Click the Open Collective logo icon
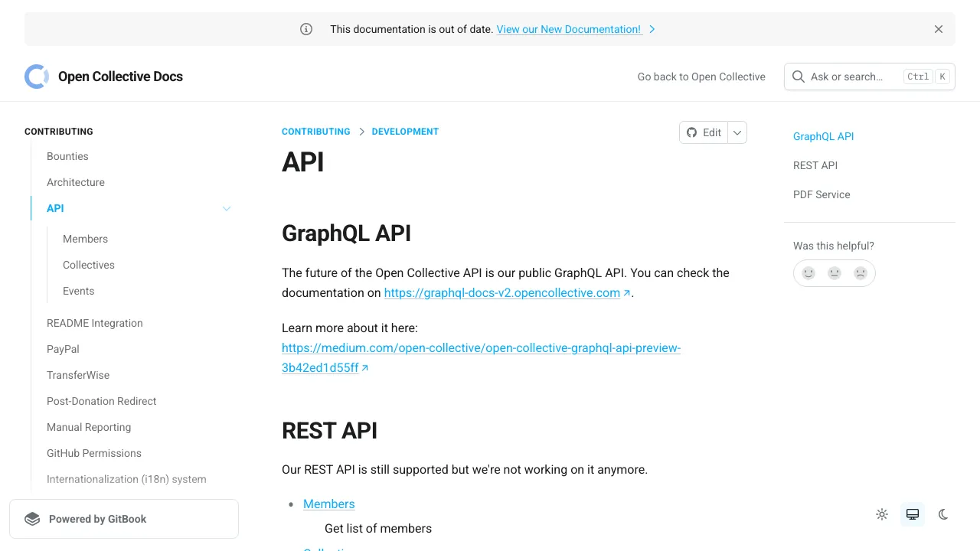The height and width of the screenshot is (551, 980). pos(37,77)
